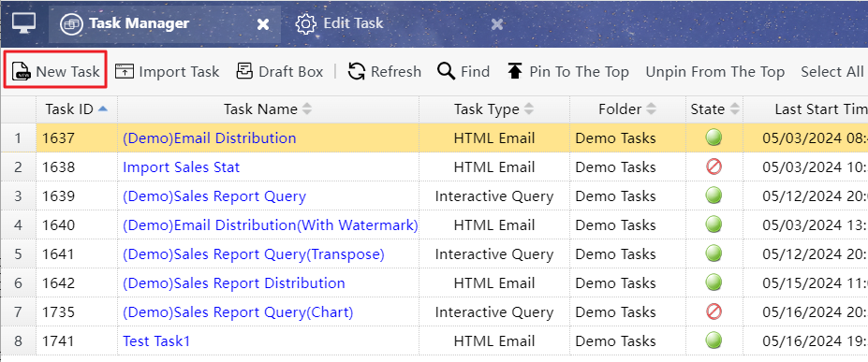Open the Import Sales Stat task link
The width and height of the screenshot is (868, 362).
[x=181, y=167]
